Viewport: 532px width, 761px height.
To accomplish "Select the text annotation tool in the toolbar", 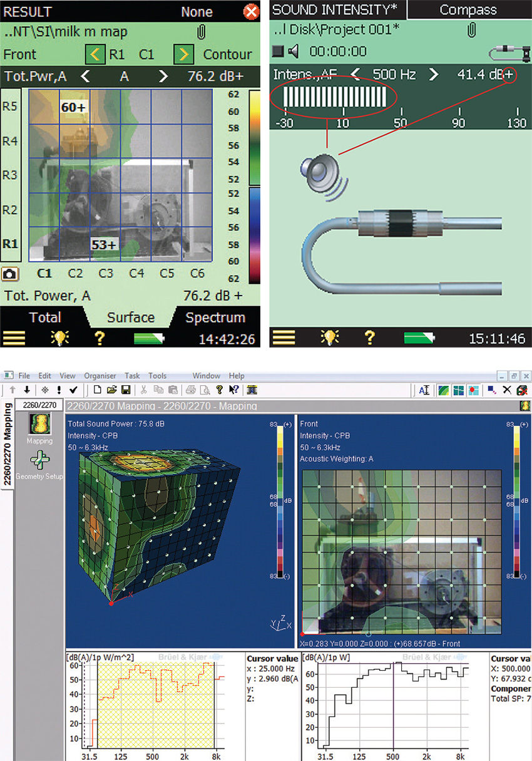I will pos(424,390).
